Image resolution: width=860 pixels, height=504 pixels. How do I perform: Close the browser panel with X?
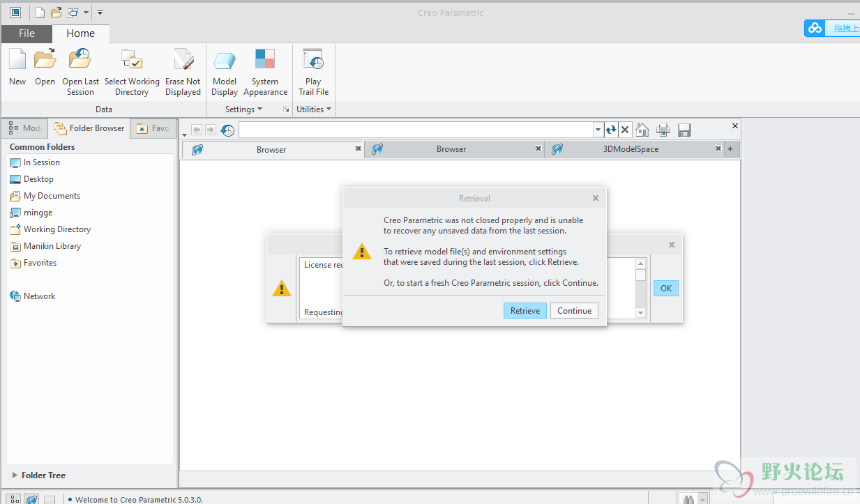coord(734,126)
